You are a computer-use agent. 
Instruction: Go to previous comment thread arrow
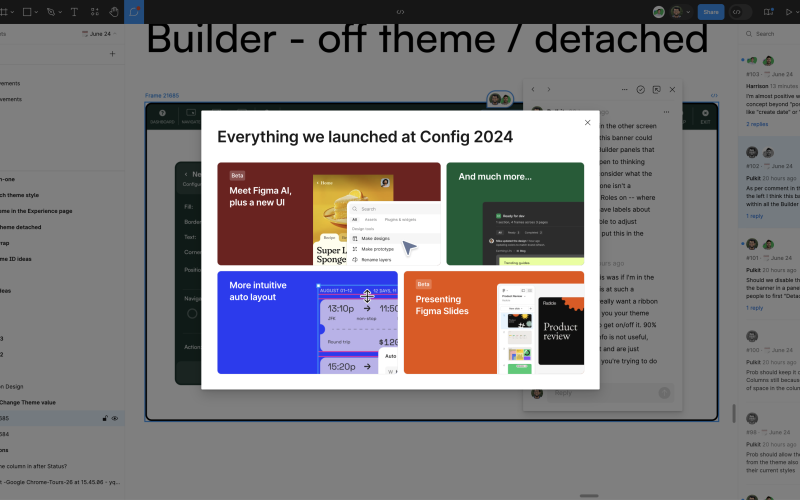[x=533, y=89]
